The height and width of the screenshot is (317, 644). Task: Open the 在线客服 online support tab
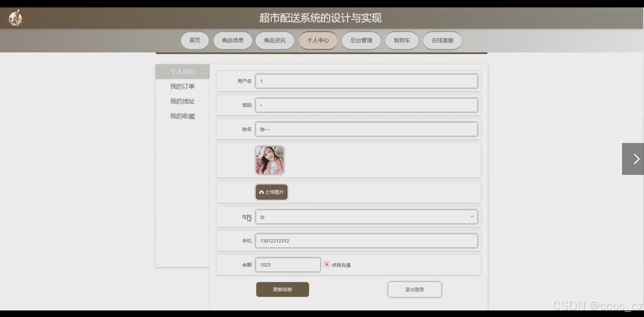tap(442, 40)
